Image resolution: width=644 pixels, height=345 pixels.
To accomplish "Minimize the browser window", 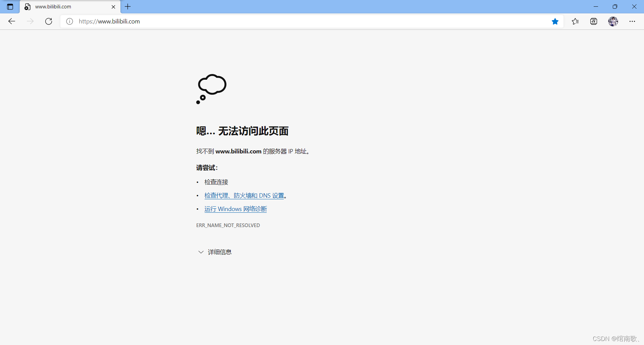I will point(596,7).
